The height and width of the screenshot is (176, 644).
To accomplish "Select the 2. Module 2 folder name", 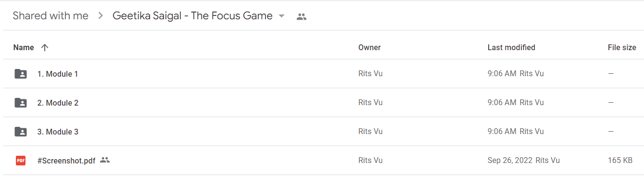I will pos(58,103).
